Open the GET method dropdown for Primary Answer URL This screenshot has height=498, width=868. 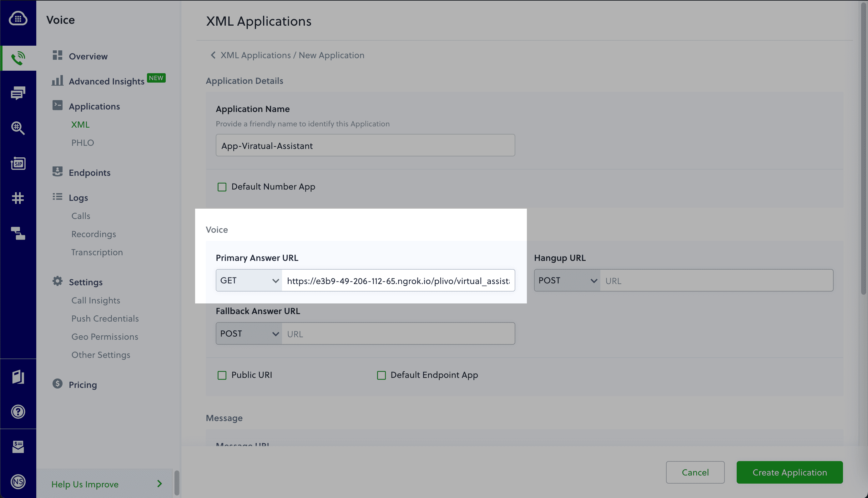tap(249, 280)
